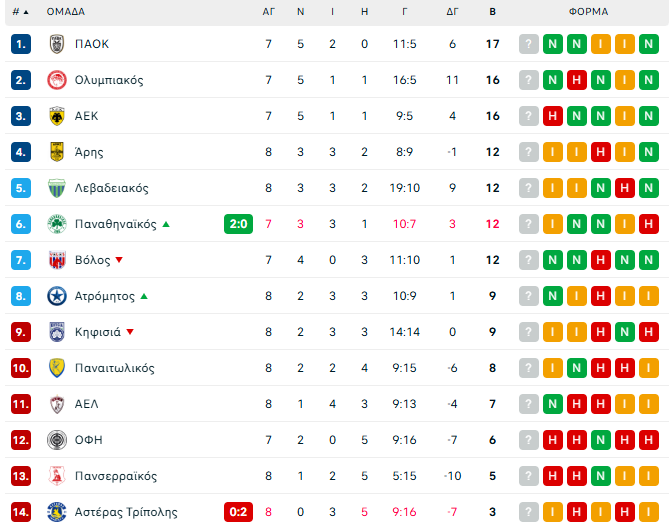
Task: Click the Ολυμπιακός club logo
Action: pos(57,80)
